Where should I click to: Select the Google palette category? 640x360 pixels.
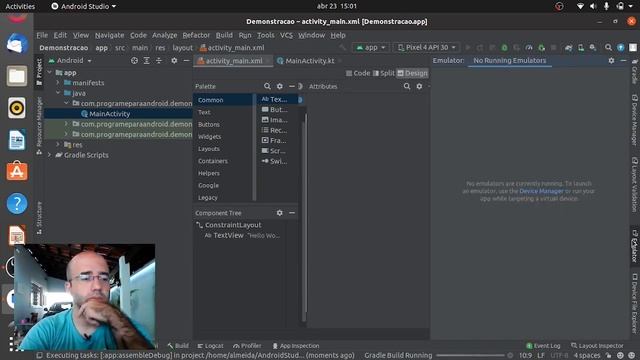[222, 185]
